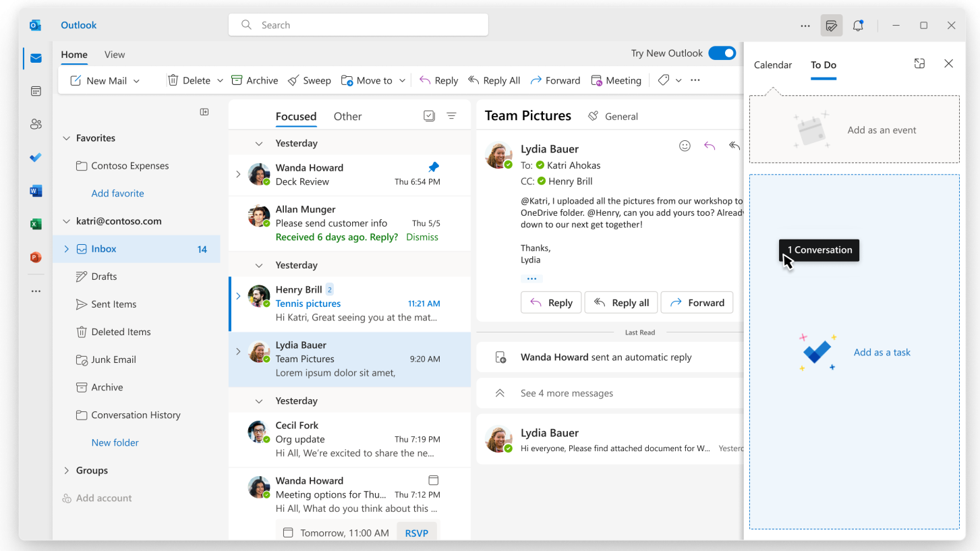The width and height of the screenshot is (980, 551).
Task: Click Forward button below the message
Action: point(697,303)
